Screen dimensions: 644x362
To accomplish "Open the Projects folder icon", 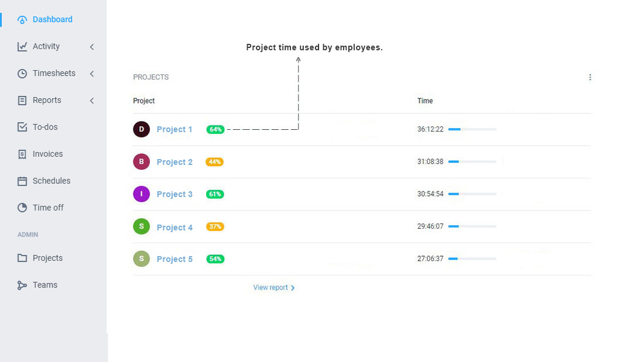I will click(22, 258).
